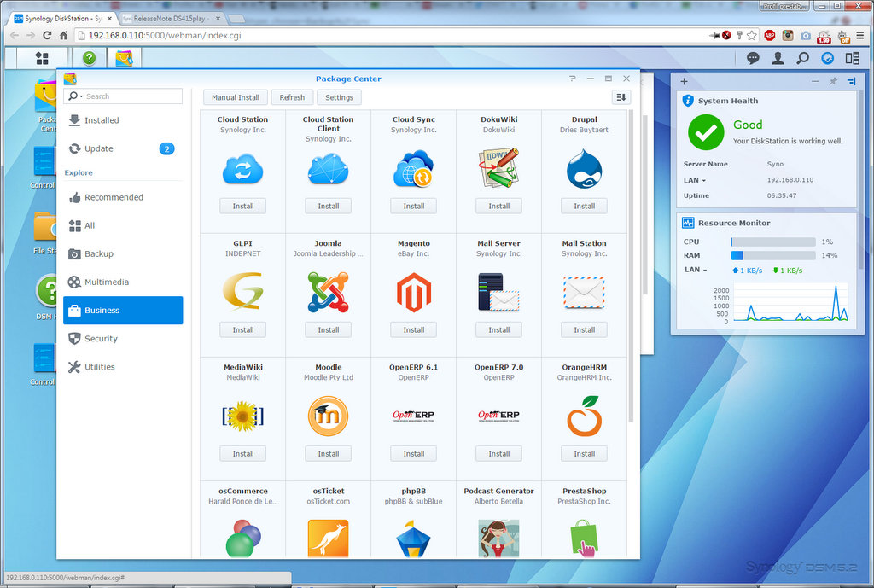Open the Drupal package icon
Image resolution: width=874 pixels, height=588 pixels.
point(584,169)
